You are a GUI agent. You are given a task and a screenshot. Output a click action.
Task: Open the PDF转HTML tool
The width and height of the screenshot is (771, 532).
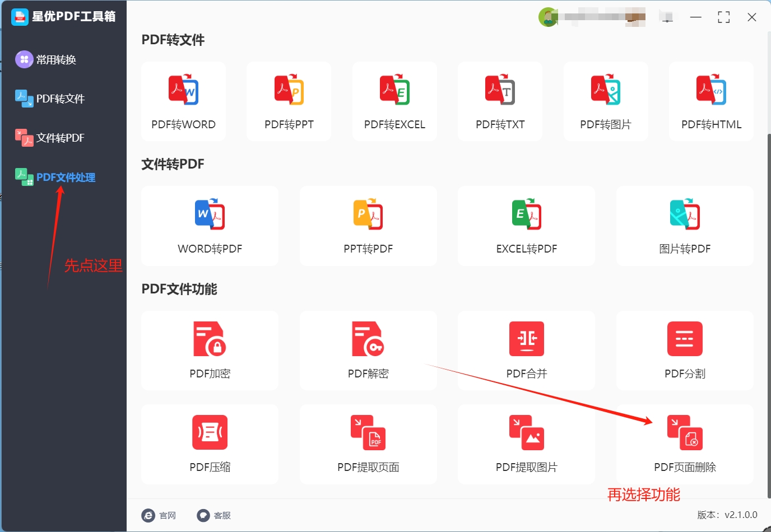[711, 101]
